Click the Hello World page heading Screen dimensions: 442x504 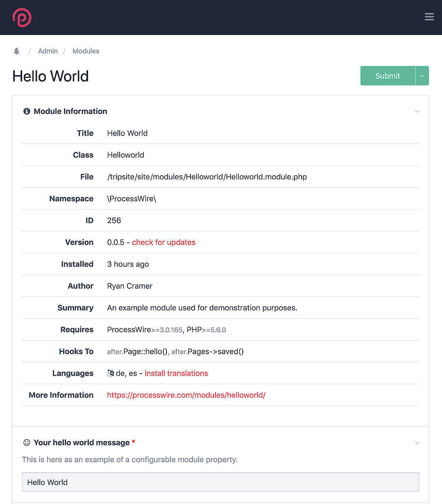click(50, 76)
